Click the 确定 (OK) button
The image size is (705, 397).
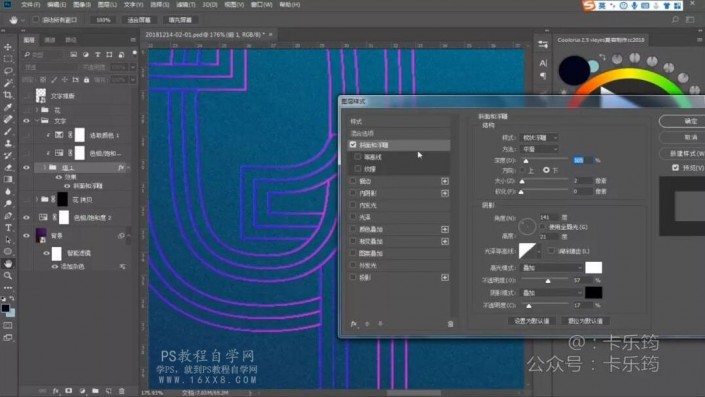(683, 121)
